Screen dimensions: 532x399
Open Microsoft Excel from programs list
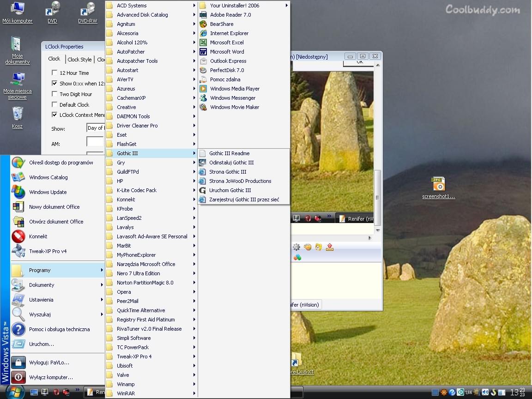(x=227, y=42)
